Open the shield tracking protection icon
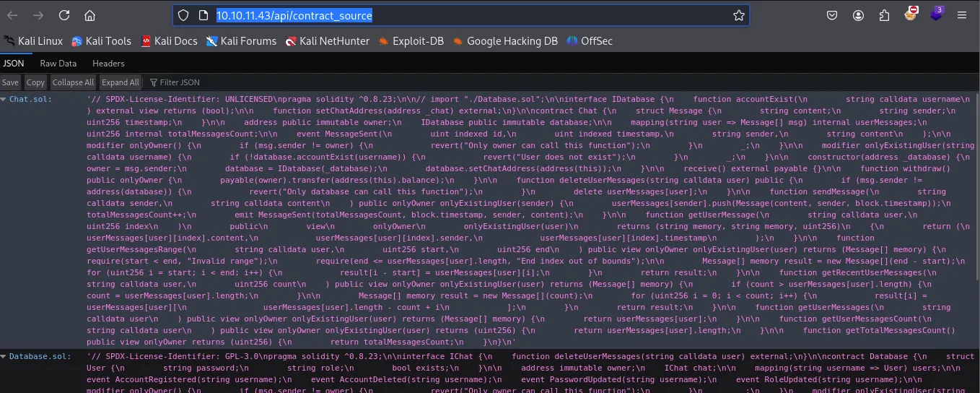 183,15
